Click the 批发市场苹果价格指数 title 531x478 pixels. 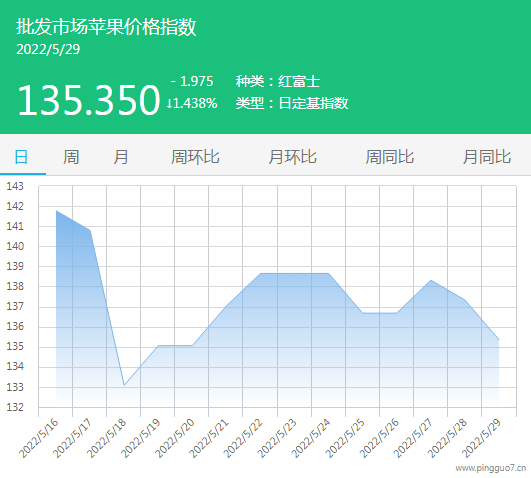tap(106, 26)
